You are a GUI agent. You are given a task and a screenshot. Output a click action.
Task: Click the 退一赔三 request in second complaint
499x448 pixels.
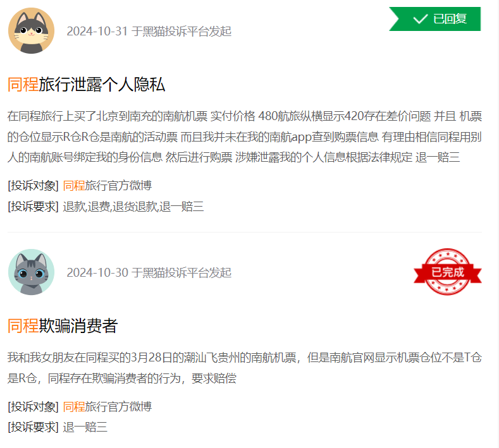click(x=85, y=427)
